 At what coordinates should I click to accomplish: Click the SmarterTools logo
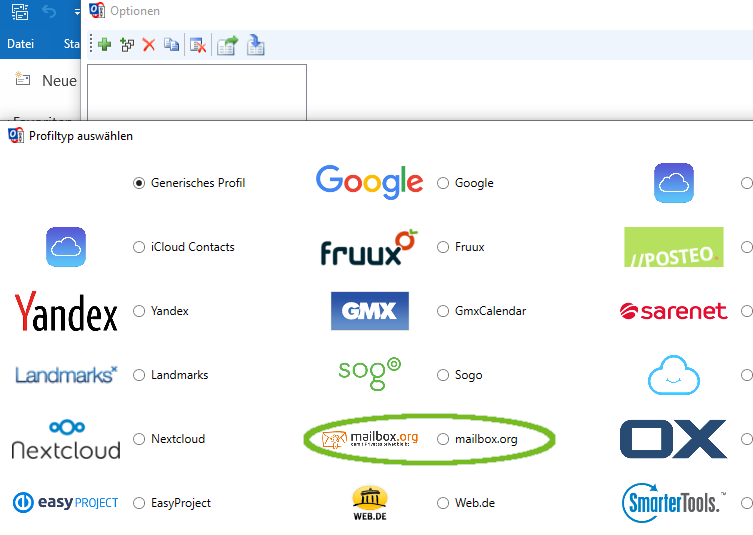pyautogui.click(x=674, y=503)
